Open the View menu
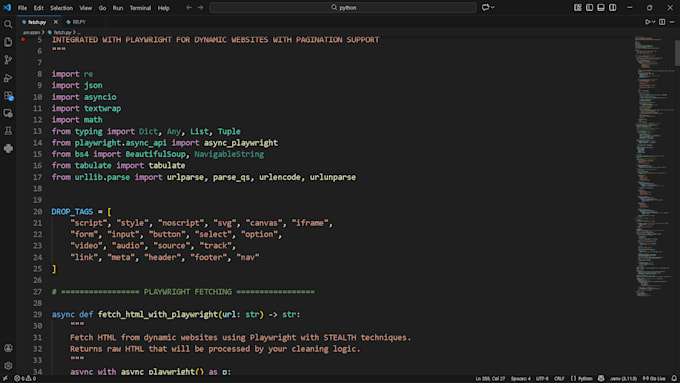The width and height of the screenshot is (680, 383). 85,8
